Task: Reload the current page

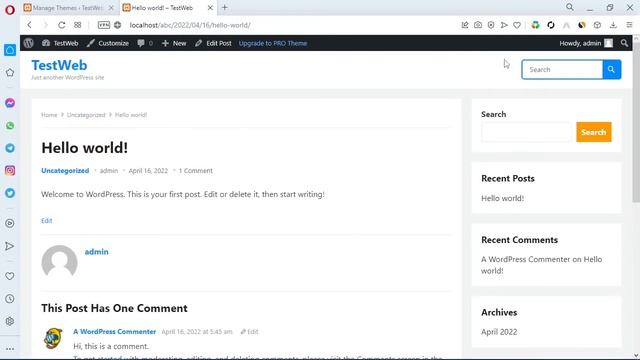Action: pyautogui.click(x=62, y=25)
